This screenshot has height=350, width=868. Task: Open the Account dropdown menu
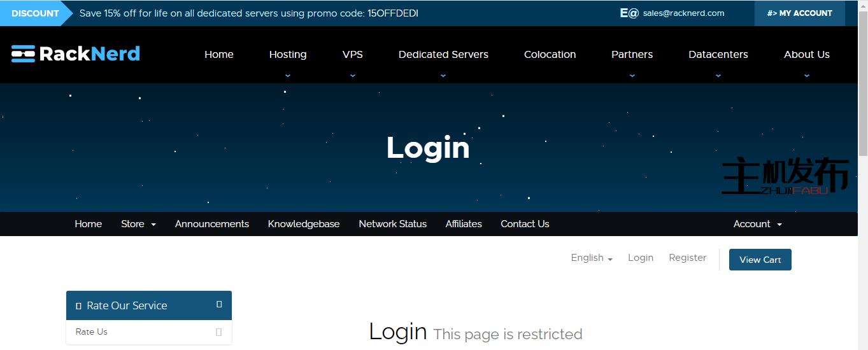757,224
